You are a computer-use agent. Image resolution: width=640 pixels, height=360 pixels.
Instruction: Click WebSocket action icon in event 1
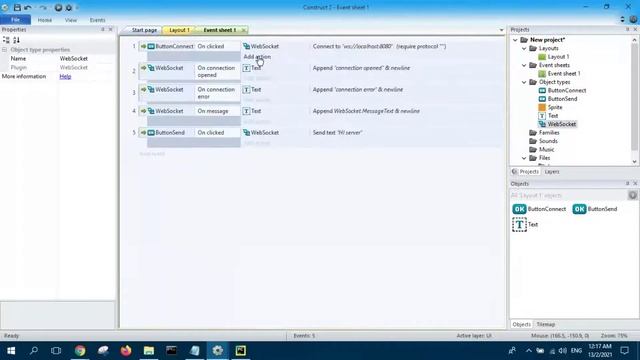click(x=247, y=47)
